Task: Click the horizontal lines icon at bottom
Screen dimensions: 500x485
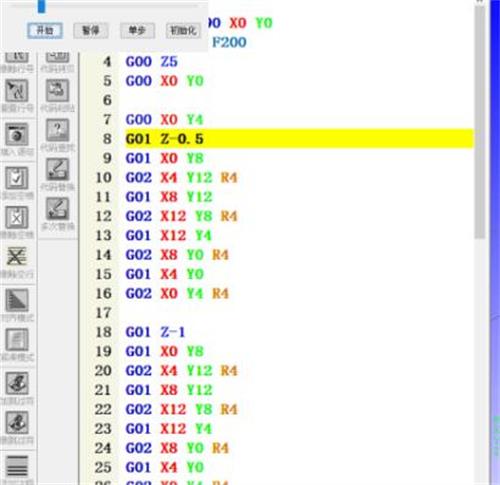Action: pyautogui.click(x=17, y=466)
